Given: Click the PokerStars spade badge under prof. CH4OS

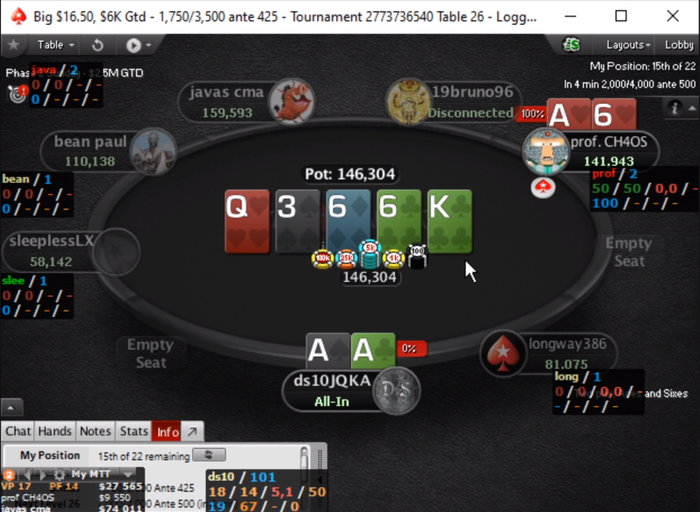Looking at the screenshot, I should click(x=543, y=187).
